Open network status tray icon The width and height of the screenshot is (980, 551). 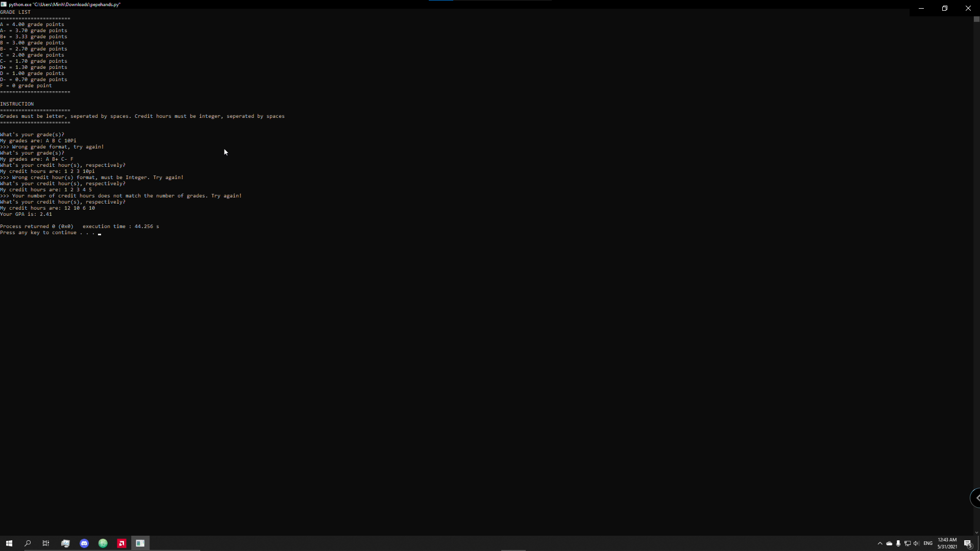(908, 543)
